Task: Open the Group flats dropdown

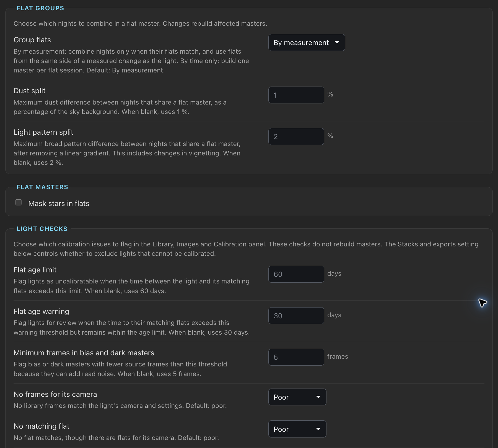Action: pyautogui.click(x=307, y=43)
